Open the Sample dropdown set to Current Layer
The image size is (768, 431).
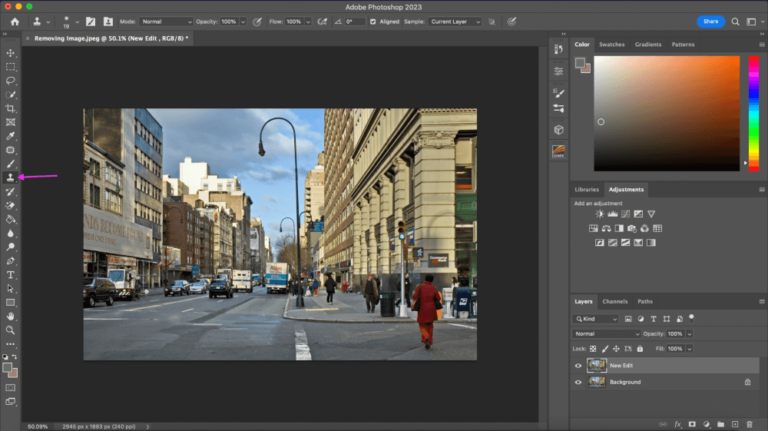(456, 21)
